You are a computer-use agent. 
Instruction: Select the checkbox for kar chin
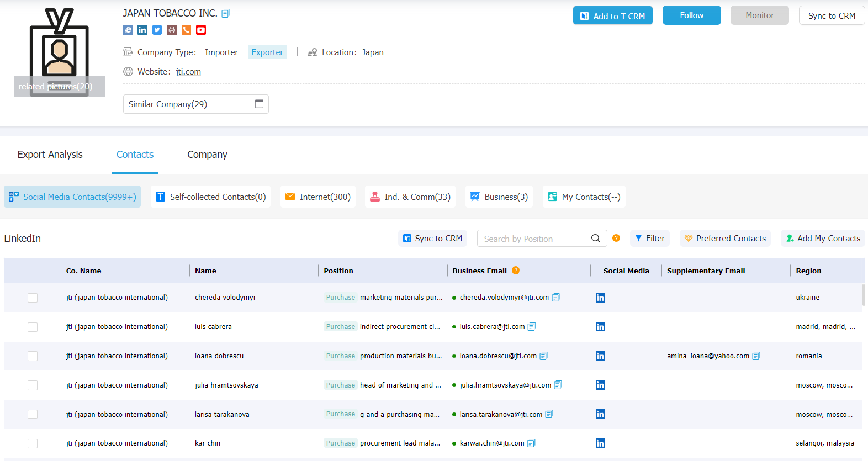point(33,443)
